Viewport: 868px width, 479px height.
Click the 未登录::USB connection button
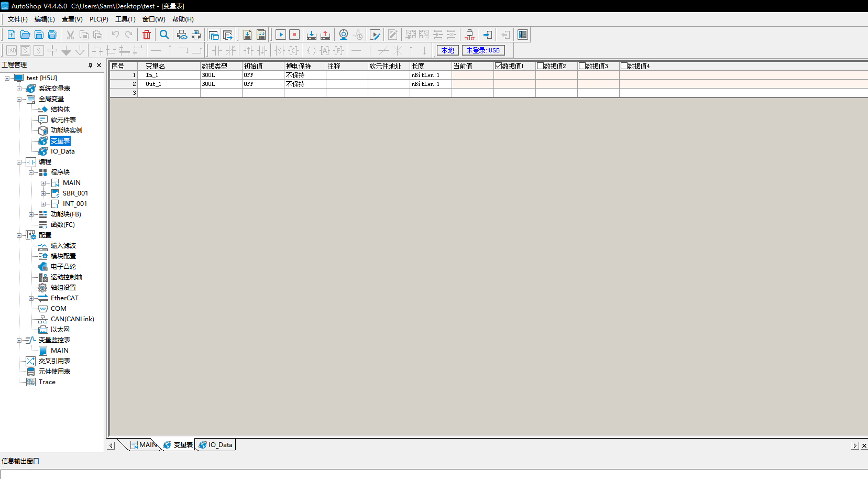(483, 50)
